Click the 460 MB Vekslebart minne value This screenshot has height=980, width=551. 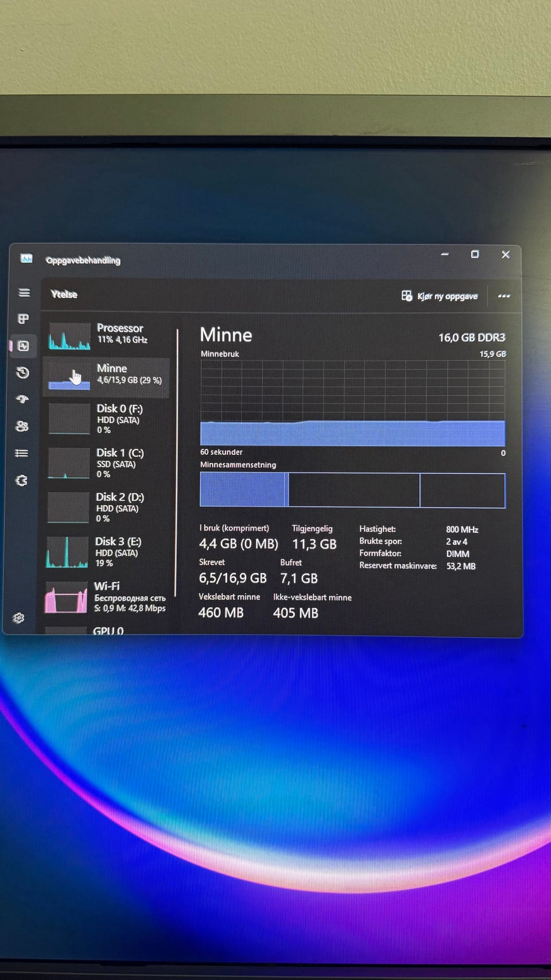[221, 613]
